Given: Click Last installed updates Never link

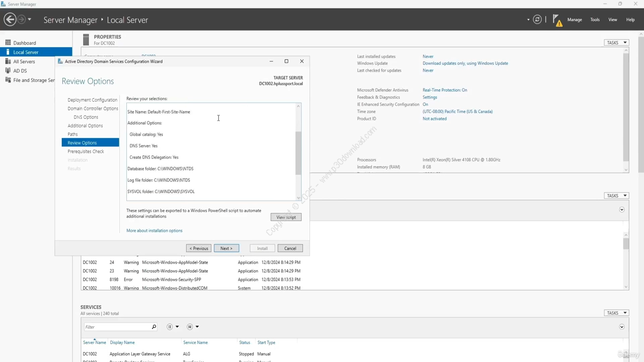Looking at the screenshot, I should pos(428,56).
